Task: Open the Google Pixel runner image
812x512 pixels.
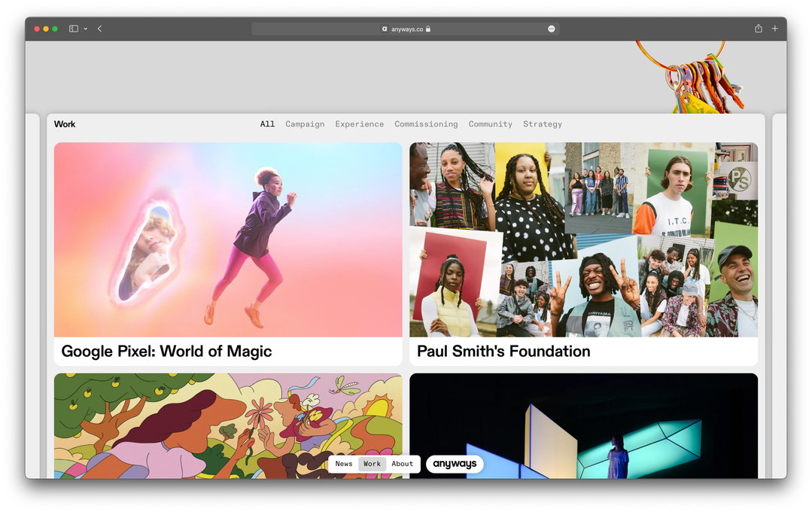Action: click(228, 240)
